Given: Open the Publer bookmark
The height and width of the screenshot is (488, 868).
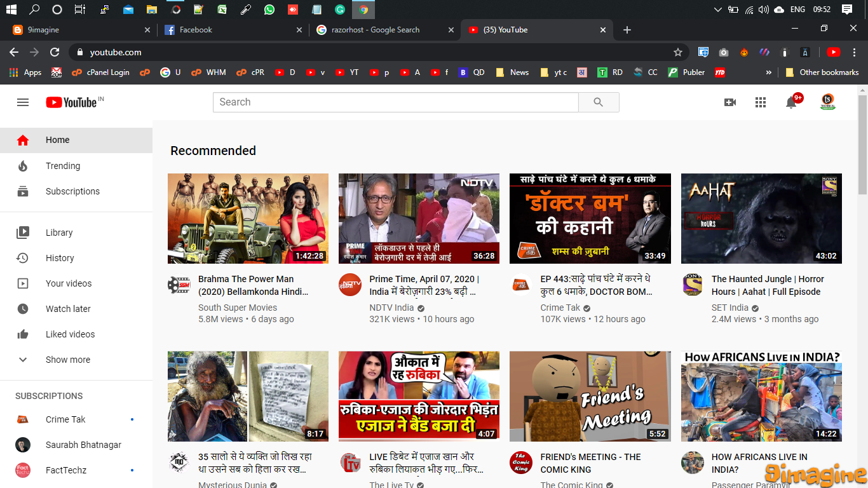Looking at the screenshot, I should (x=686, y=72).
